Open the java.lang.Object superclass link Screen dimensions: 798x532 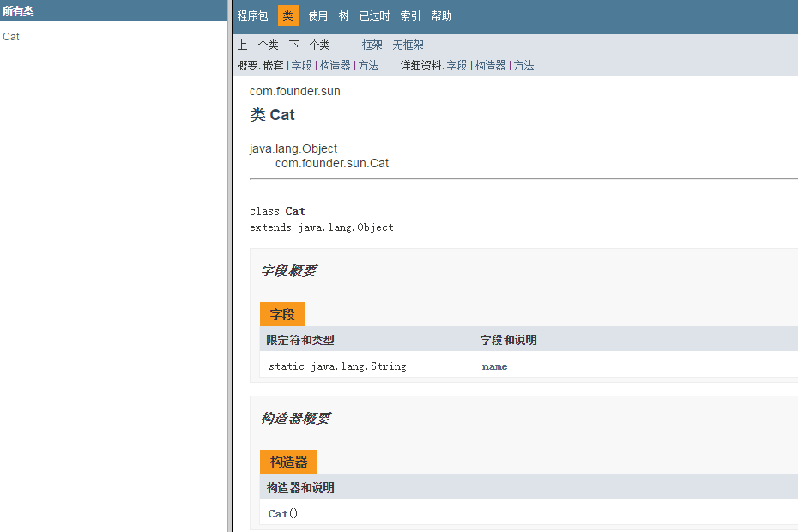tap(293, 148)
